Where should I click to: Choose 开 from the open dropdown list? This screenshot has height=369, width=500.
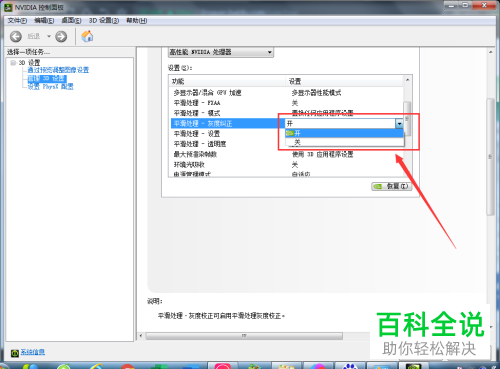(344, 133)
